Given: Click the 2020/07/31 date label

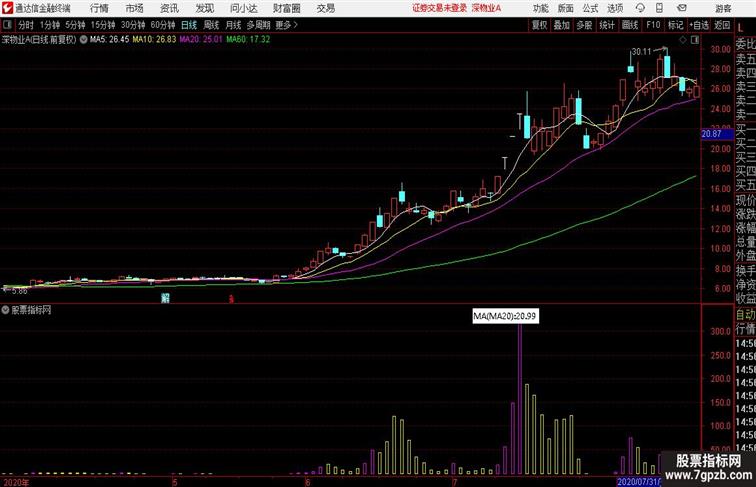Looking at the screenshot, I should pos(639,482).
